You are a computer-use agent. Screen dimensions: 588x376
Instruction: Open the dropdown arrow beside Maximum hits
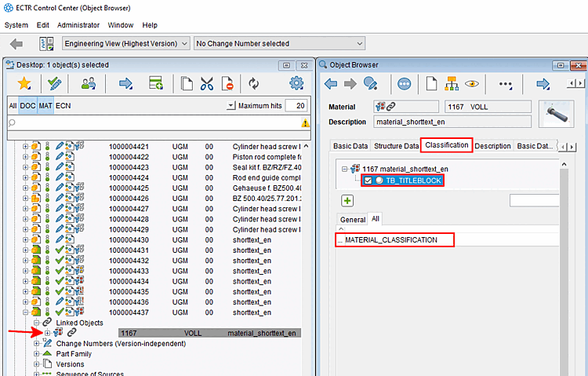click(231, 105)
